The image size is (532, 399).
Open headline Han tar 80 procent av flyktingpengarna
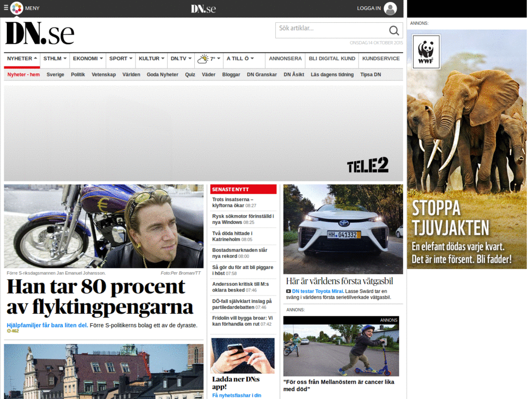tap(100, 297)
